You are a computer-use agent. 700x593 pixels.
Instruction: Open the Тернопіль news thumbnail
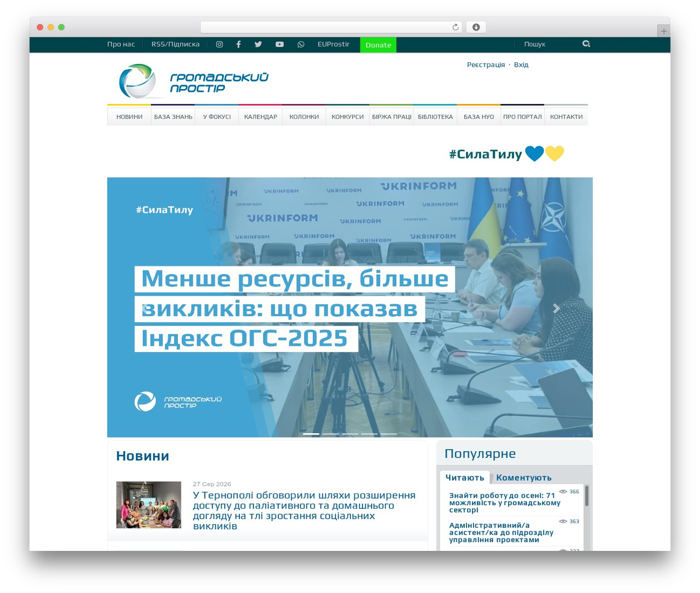tap(149, 505)
